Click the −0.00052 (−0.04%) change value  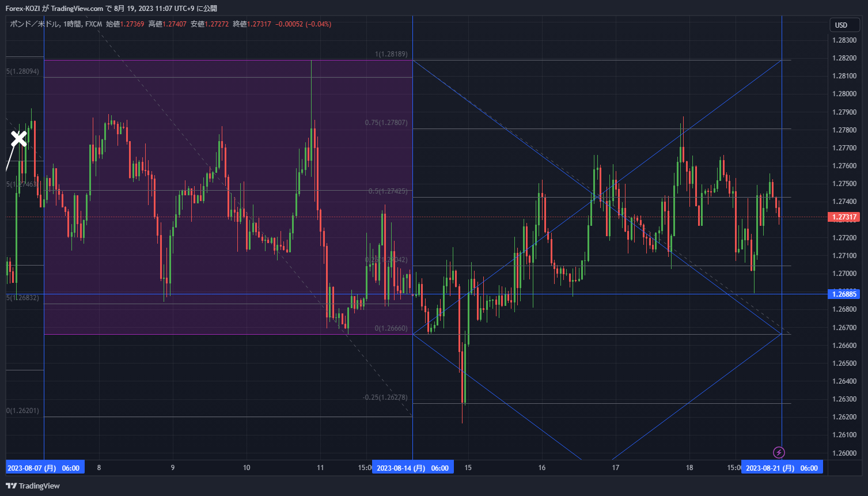point(303,24)
